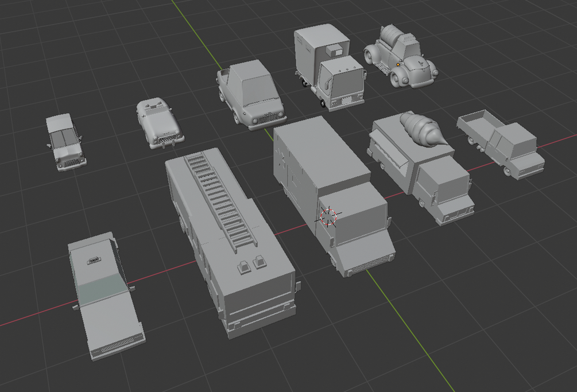Click the ladder on top of the fire truck
Image resolution: width=577 pixels, height=392 pixels.
pos(220,201)
